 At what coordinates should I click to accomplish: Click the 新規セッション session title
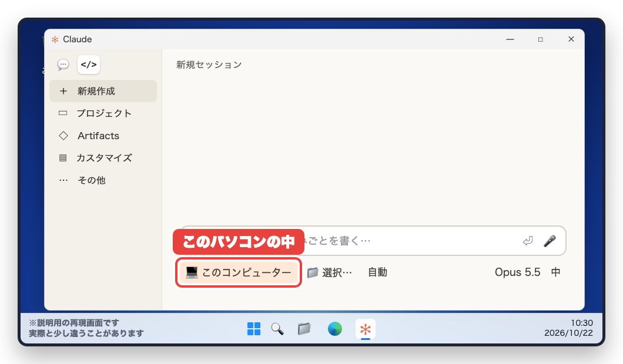click(209, 65)
